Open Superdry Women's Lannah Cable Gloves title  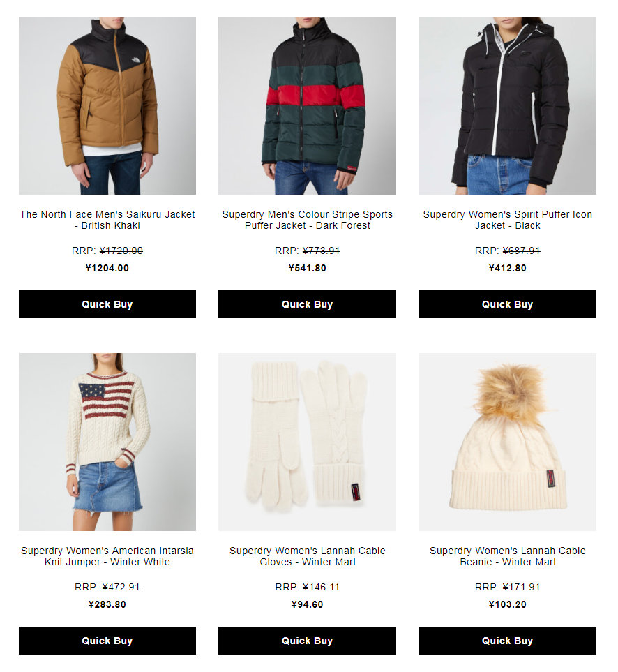coord(307,556)
